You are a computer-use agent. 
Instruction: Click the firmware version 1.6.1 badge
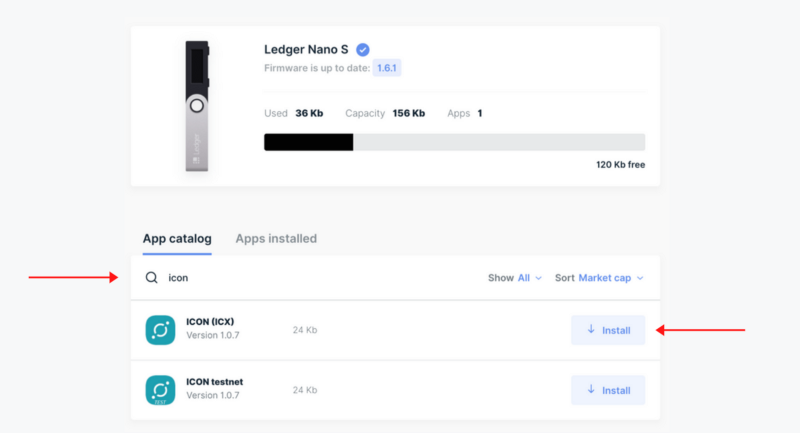[387, 68]
